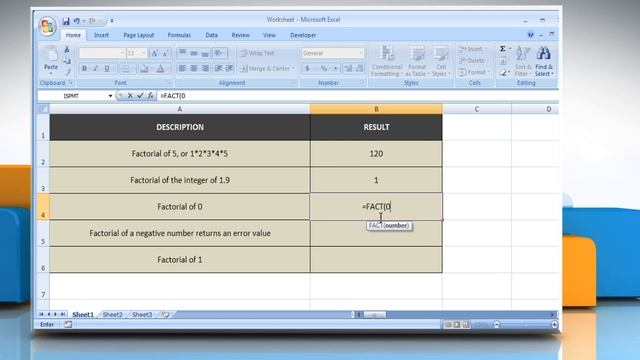Undo the last action

[x=76, y=21]
